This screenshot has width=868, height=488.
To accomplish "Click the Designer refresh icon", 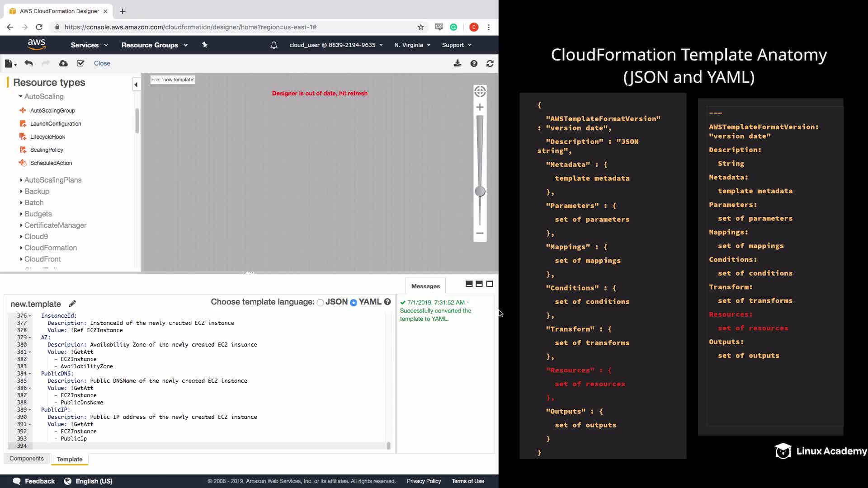I will (490, 64).
